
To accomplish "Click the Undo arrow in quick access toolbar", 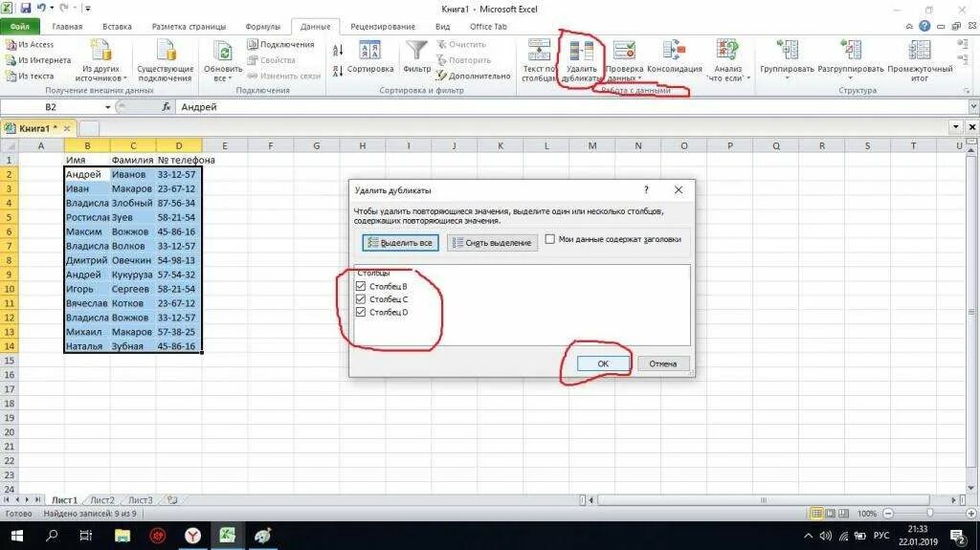I will (41, 9).
